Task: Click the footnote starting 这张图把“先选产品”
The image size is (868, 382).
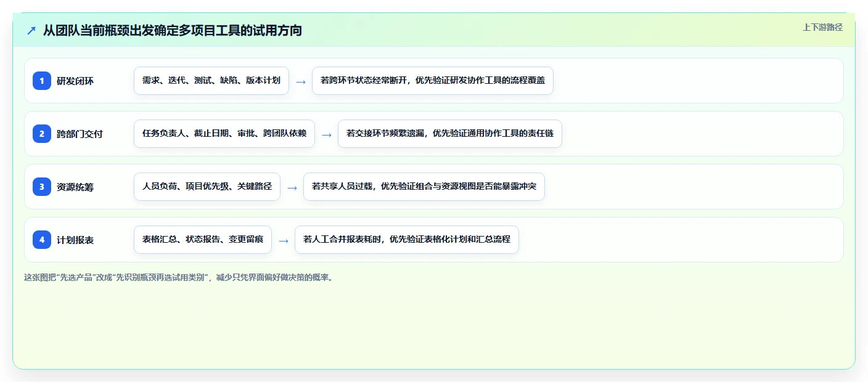Action: [x=179, y=277]
